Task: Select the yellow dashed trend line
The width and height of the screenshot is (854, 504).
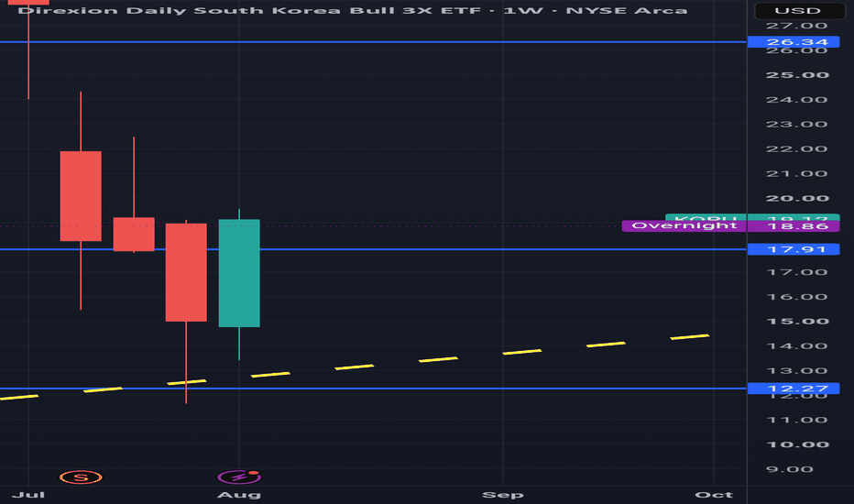Action: (354, 367)
